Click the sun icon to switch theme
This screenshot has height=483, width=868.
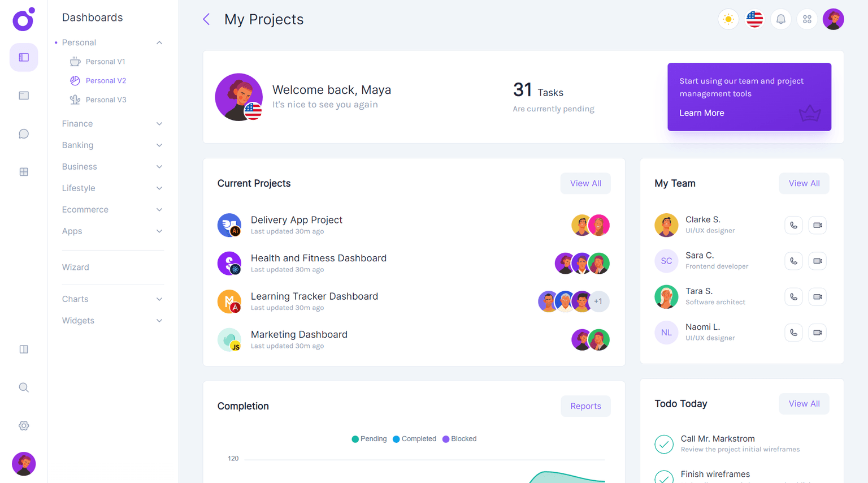pos(728,19)
